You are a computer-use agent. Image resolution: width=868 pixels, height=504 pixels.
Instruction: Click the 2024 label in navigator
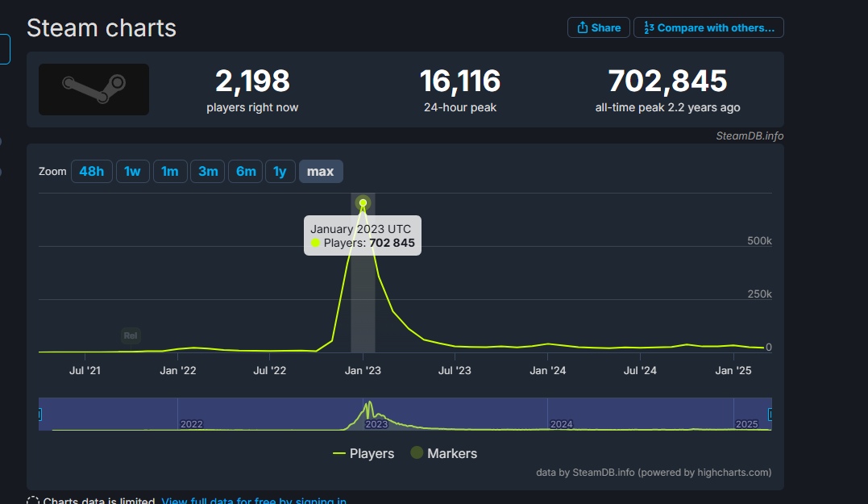click(x=561, y=423)
